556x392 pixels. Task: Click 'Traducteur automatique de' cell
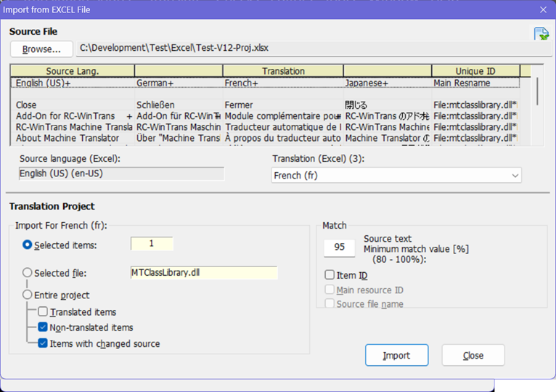[x=283, y=127]
